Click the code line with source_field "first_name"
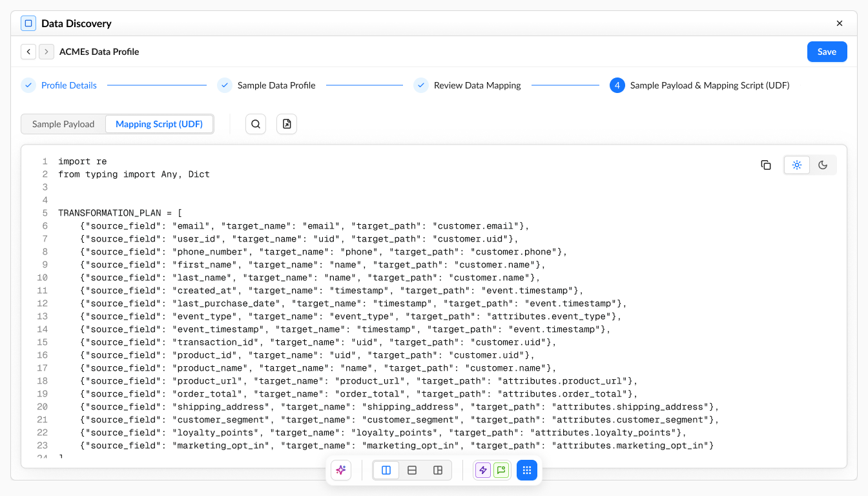The width and height of the screenshot is (868, 496). coord(313,265)
